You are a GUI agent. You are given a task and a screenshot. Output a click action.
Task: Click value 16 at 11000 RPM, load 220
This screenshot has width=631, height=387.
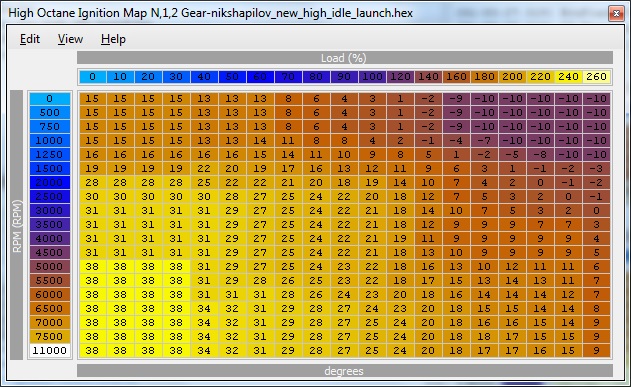pyautogui.click(x=540, y=350)
